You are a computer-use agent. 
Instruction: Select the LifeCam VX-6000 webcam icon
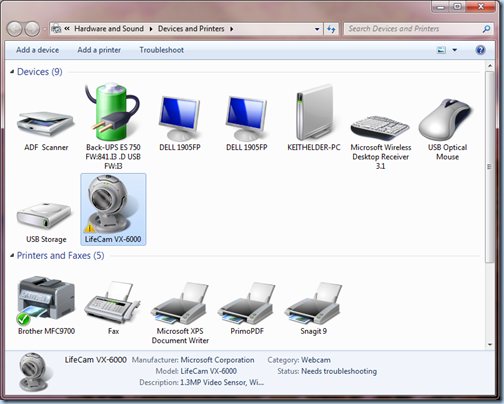pyautogui.click(x=109, y=204)
